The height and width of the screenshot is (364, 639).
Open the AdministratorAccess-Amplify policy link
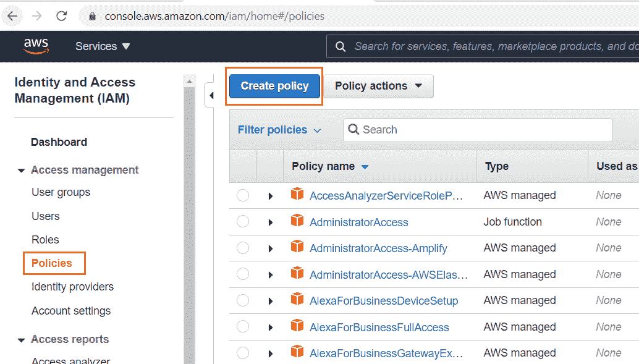(379, 248)
